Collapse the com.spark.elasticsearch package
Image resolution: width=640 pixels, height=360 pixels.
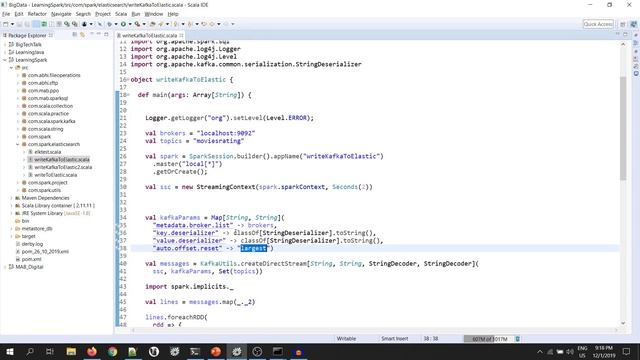(18, 144)
